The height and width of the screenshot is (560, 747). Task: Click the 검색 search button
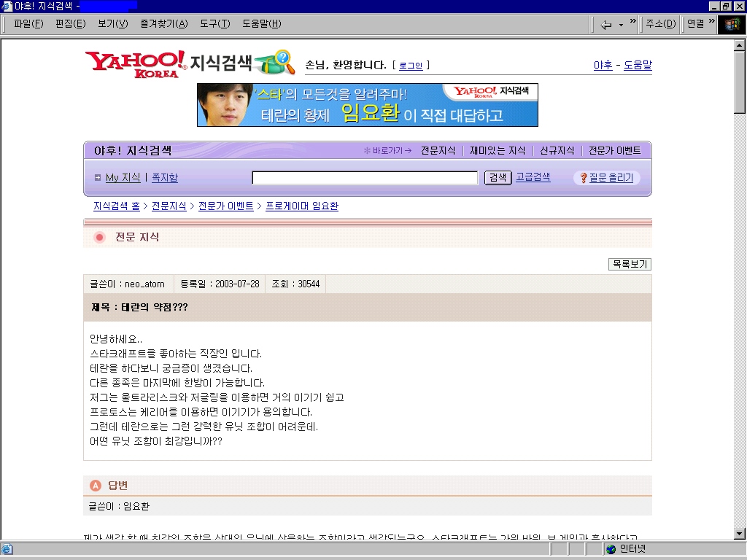coord(498,178)
